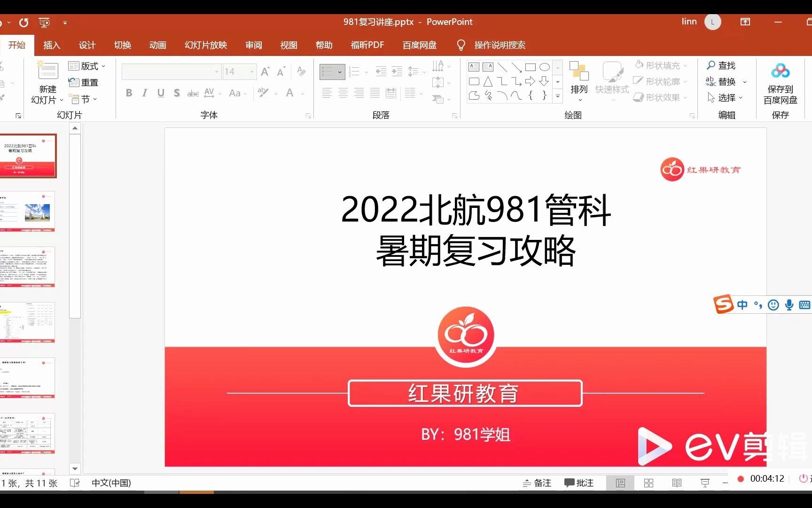This screenshot has width=812, height=508.
Task: Click the 新建幻灯片 button
Action: pyautogui.click(x=47, y=83)
